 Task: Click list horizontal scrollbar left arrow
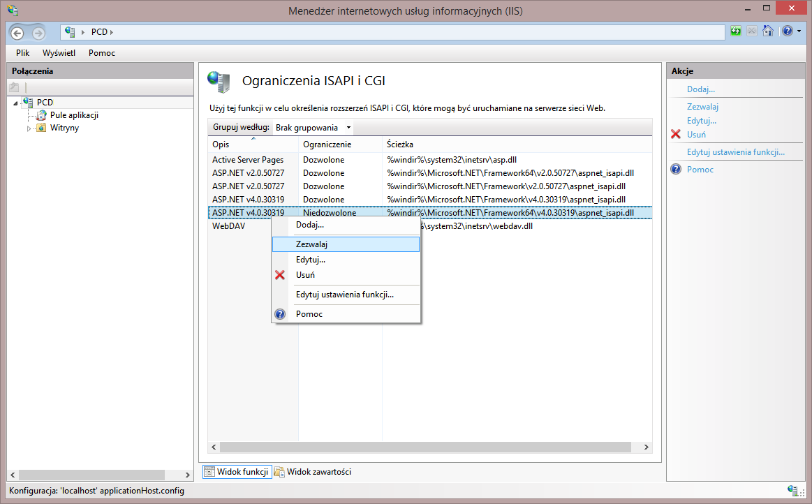coord(214,447)
